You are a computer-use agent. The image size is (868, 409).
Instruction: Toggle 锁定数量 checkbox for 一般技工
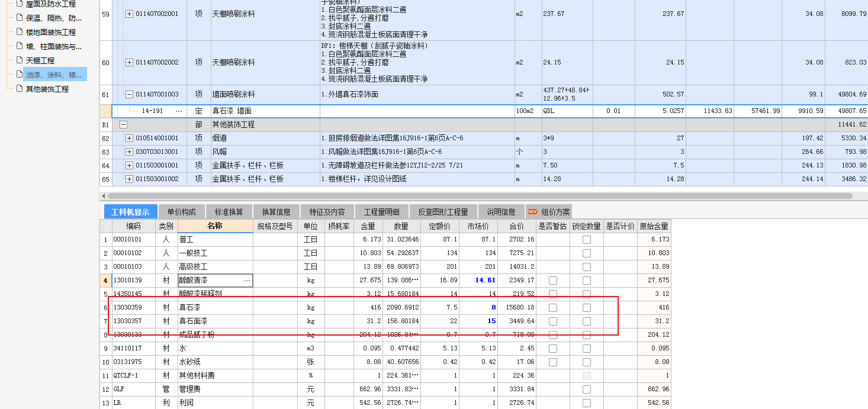587,253
